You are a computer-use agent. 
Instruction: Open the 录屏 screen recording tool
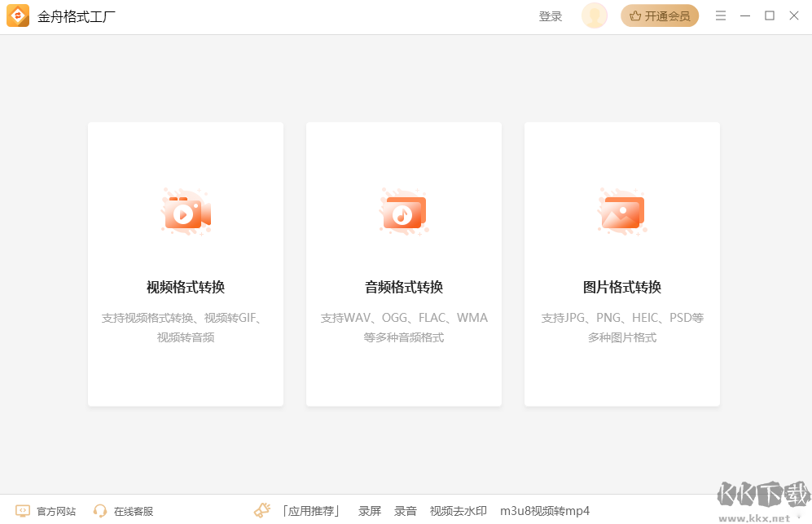(369, 510)
